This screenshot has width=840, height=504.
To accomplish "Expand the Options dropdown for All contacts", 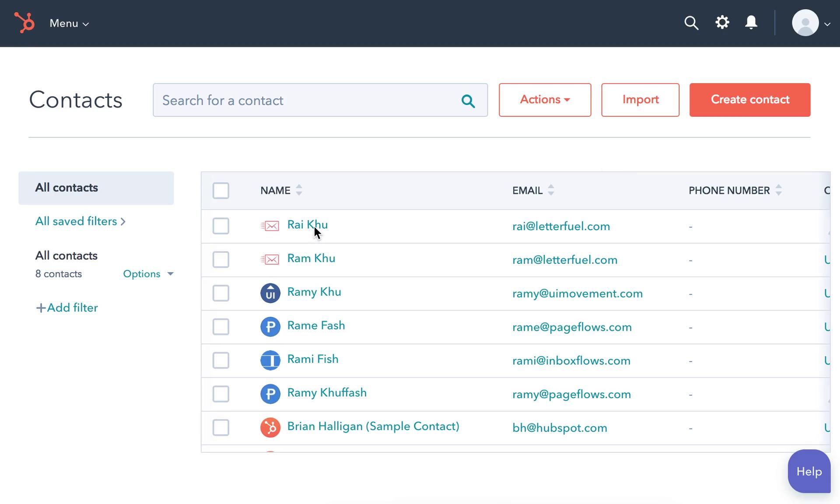I will point(147,273).
